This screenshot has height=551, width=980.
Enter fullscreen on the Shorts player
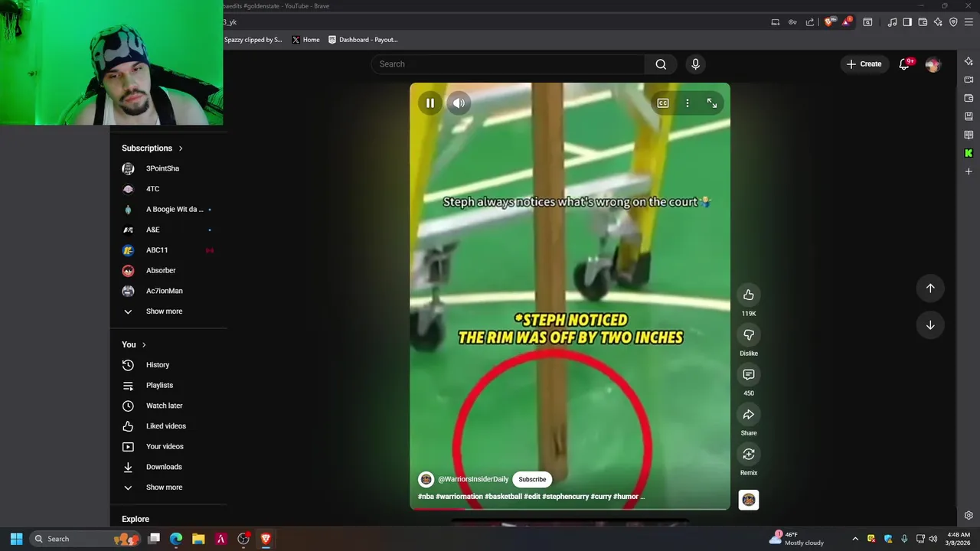[712, 103]
